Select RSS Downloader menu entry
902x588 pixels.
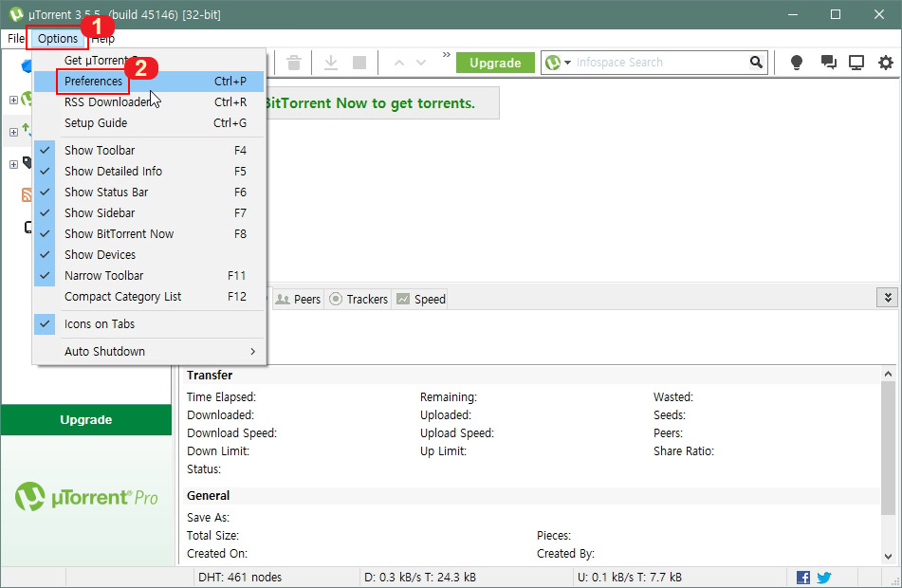point(149,101)
